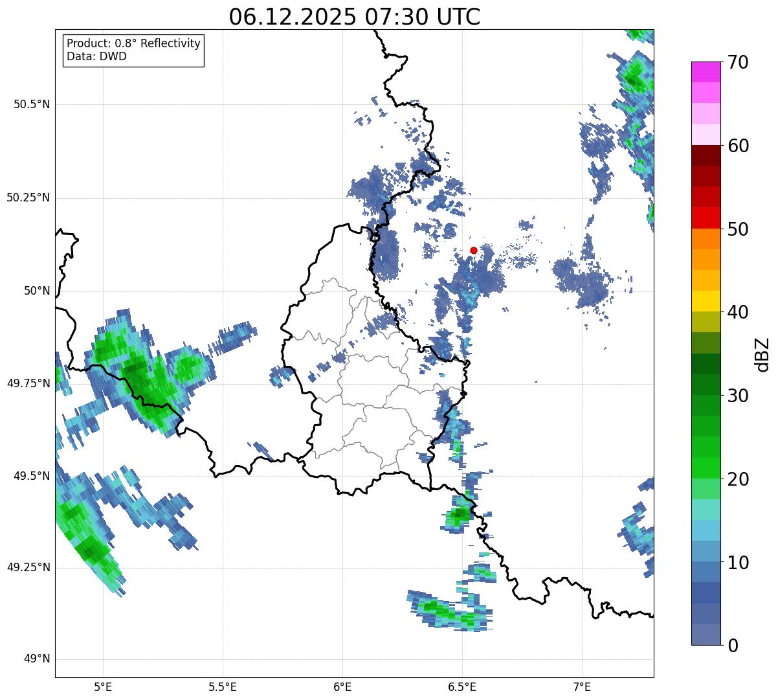778x700 pixels.
Task: Click the latitude label 49.5°N
Action: 32,476
